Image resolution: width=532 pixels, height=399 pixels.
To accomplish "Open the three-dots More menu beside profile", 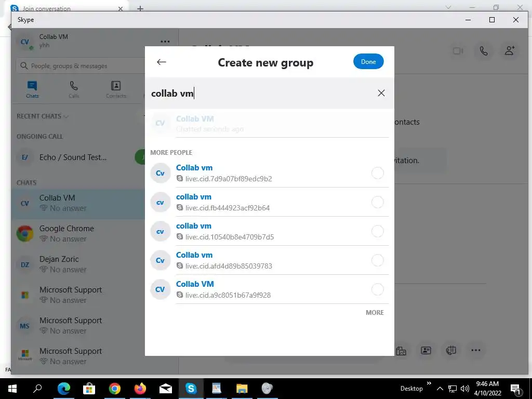I will pyautogui.click(x=165, y=42).
